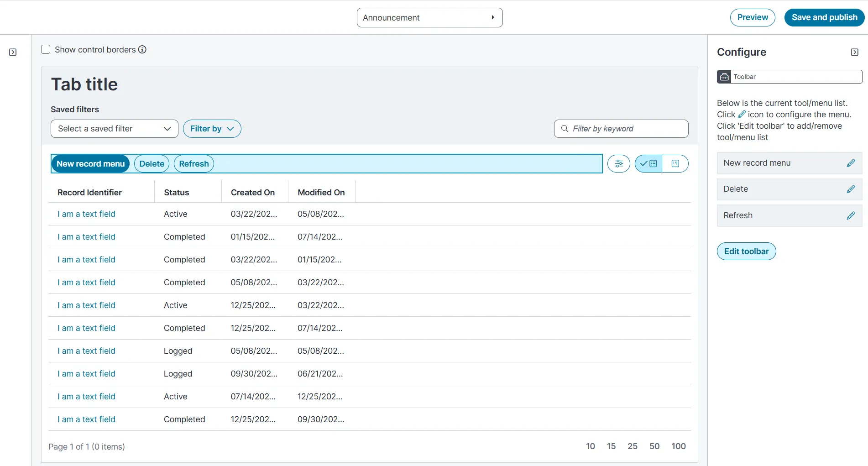868x466 pixels.
Task: Set page size to 15
Action: click(612, 446)
